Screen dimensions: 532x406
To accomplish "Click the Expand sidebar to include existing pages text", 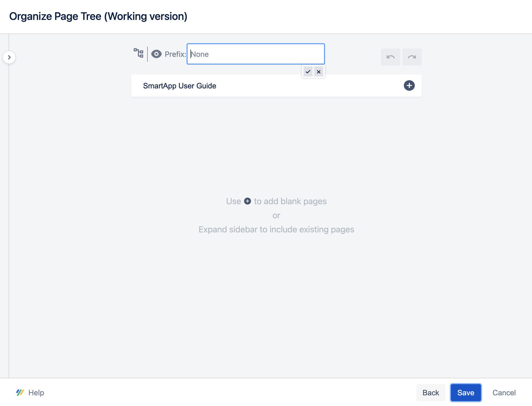I will click(276, 229).
